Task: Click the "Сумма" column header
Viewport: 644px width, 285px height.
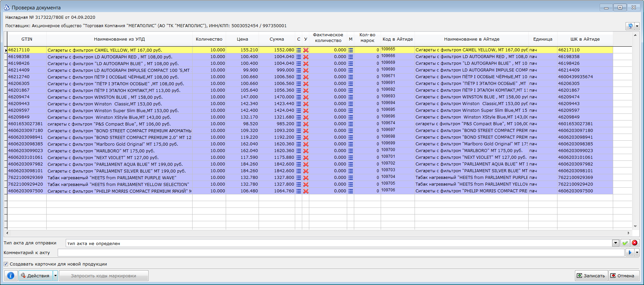Action: tap(277, 39)
